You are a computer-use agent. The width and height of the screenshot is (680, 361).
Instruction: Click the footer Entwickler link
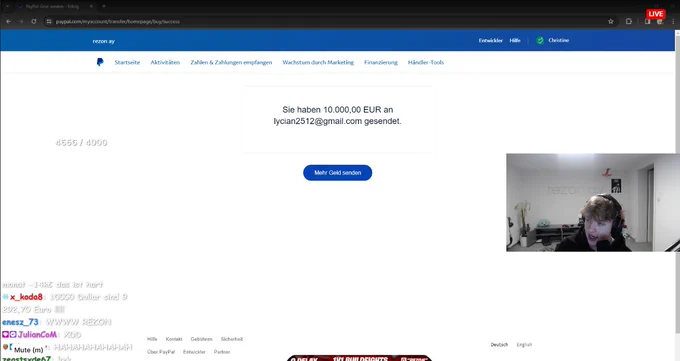(x=194, y=352)
